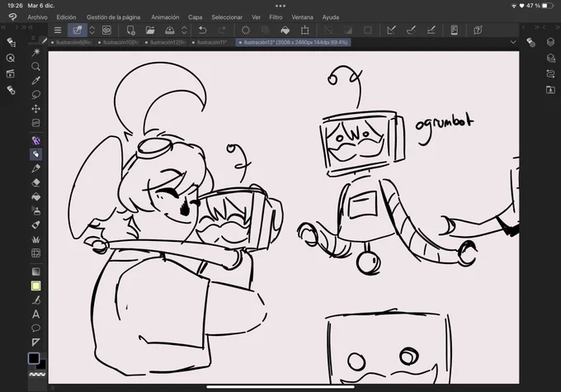
Task: Select the Lasso selection tool
Action: coord(35,95)
